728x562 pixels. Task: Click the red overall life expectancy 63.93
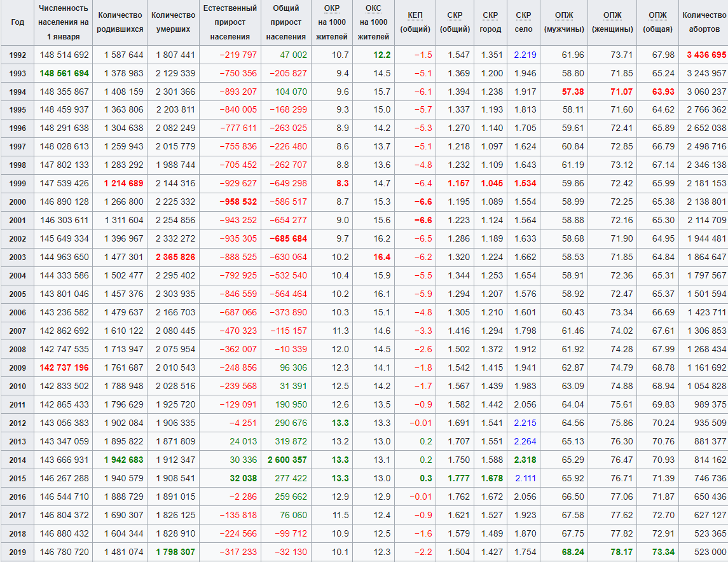point(663,92)
